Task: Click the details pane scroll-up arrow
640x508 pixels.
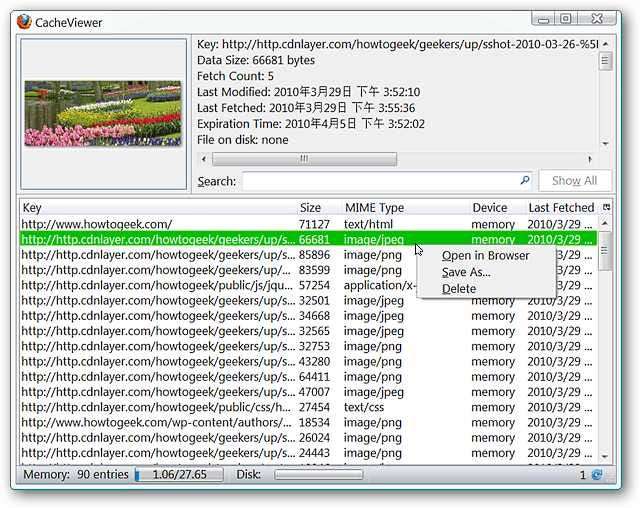Action: [605, 44]
